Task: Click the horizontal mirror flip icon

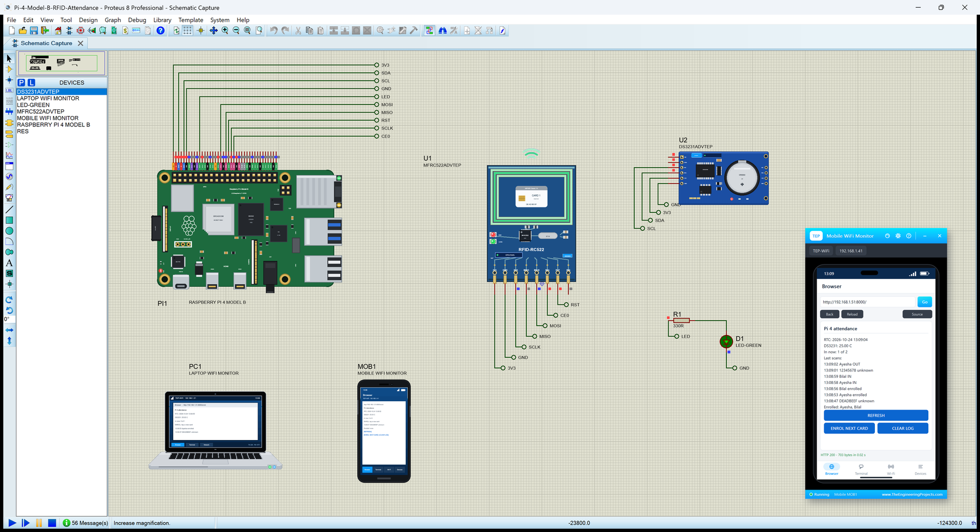Action: click(x=9, y=330)
